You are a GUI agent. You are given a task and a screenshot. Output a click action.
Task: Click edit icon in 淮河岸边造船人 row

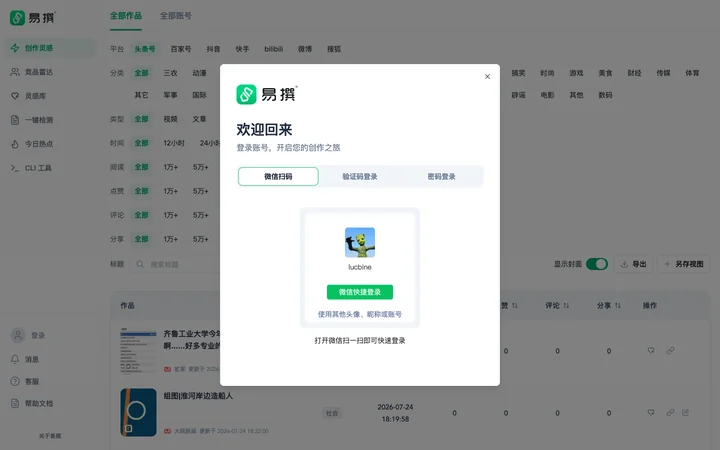pyautogui.click(x=685, y=412)
